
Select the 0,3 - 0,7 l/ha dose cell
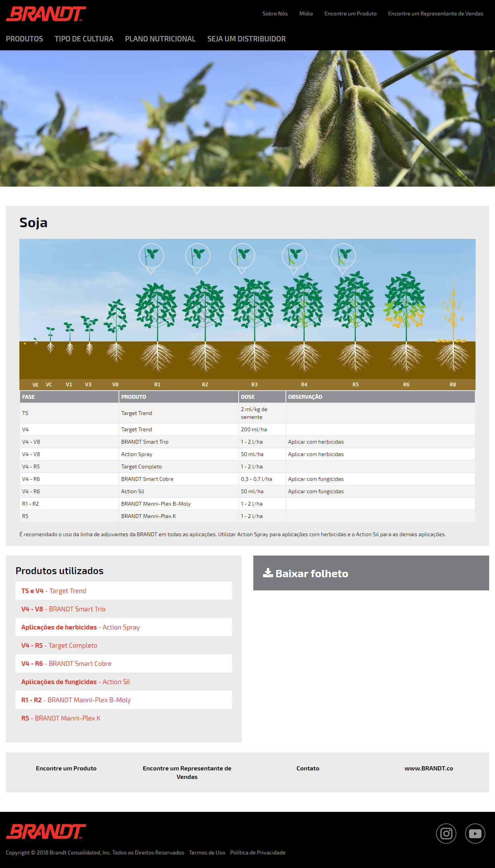coord(262,479)
